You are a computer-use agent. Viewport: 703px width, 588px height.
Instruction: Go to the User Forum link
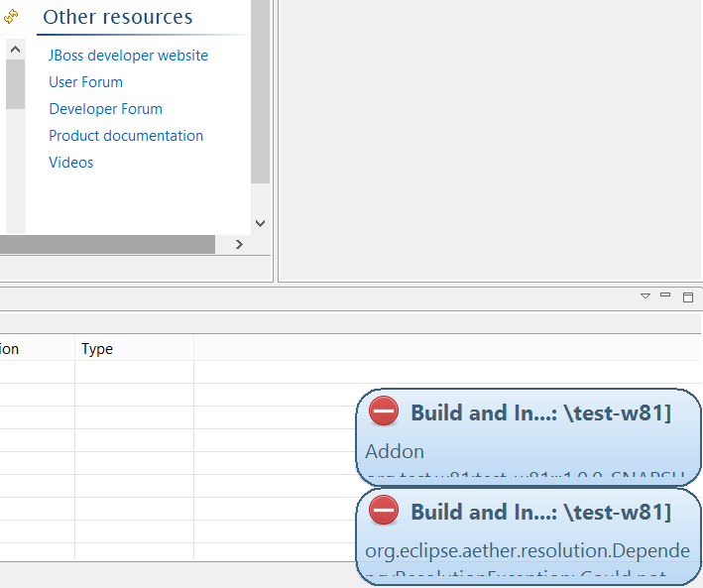[x=85, y=82]
